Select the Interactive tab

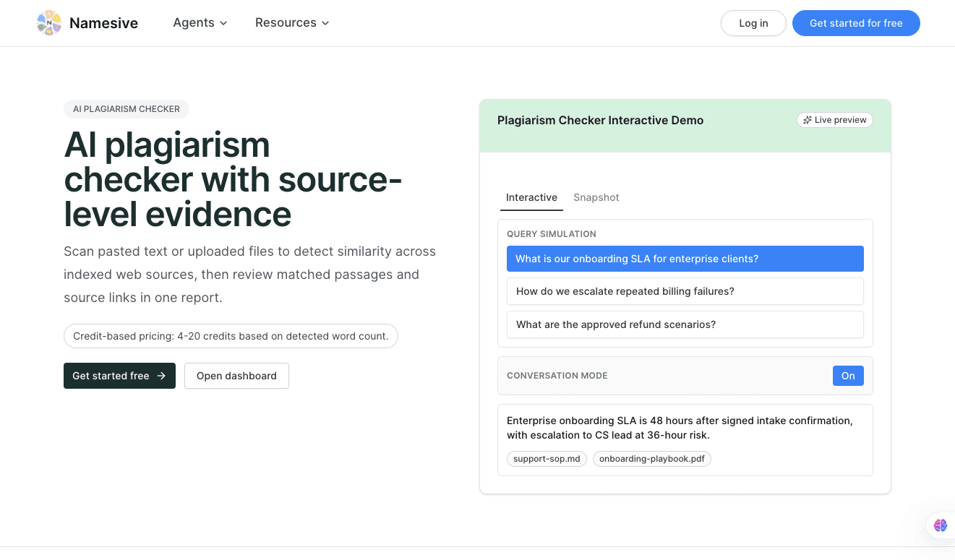tap(531, 197)
